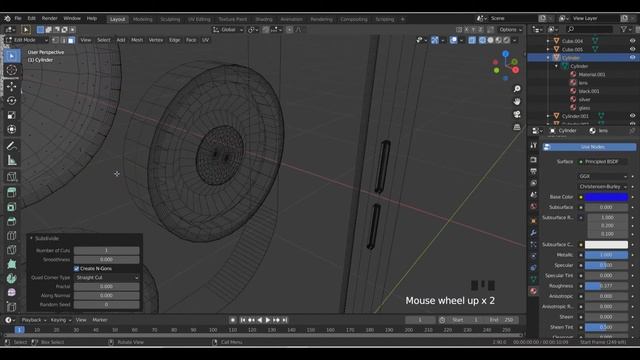
Task: Click the pan view hand icon
Action: pyautogui.click(x=517, y=101)
